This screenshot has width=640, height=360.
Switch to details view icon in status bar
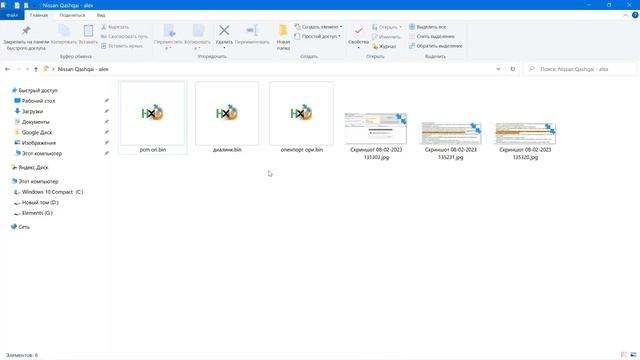pos(624,355)
